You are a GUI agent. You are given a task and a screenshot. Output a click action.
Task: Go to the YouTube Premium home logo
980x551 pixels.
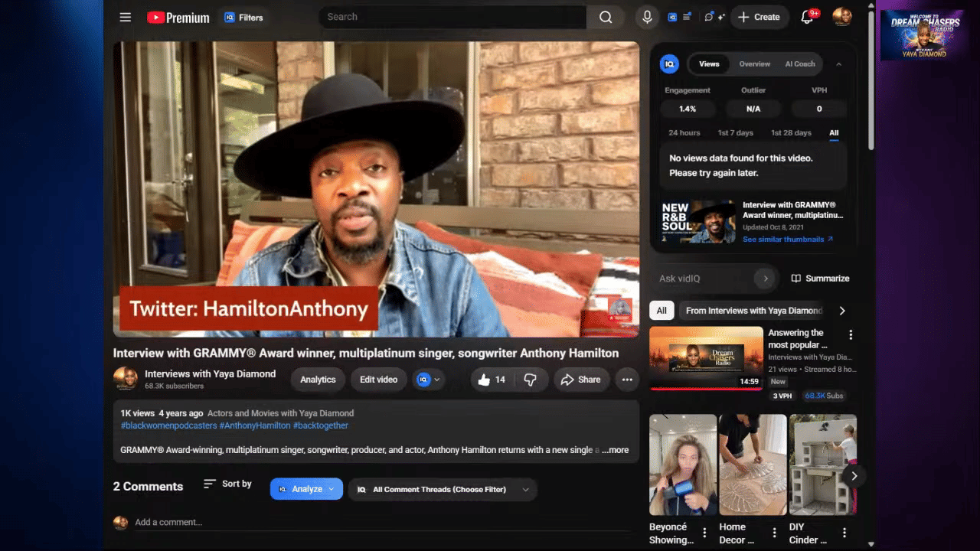[x=178, y=17]
